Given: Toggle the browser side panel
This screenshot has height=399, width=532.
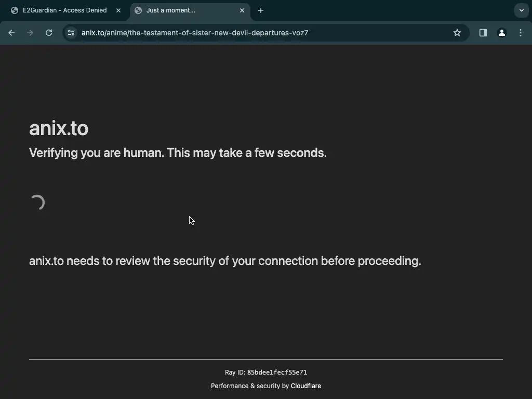Looking at the screenshot, I should pyautogui.click(x=483, y=33).
